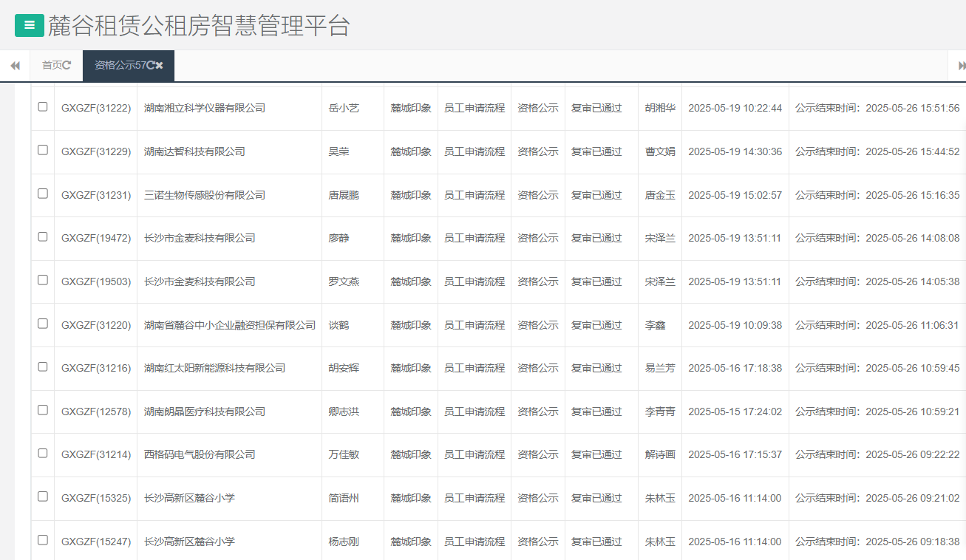Check the checkbox for row GXGZF(19472)
The height and width of the screenshot is (560, 966).
point(42,236)
